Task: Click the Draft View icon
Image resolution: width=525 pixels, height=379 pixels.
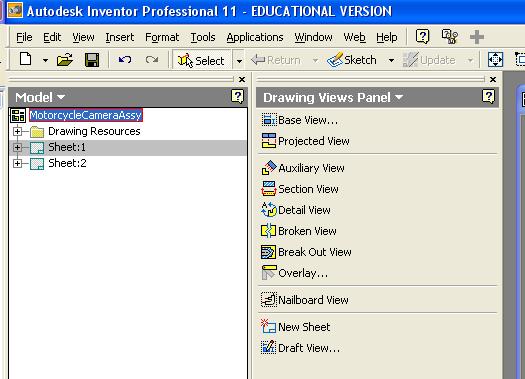Action: [x=269, y=348]
